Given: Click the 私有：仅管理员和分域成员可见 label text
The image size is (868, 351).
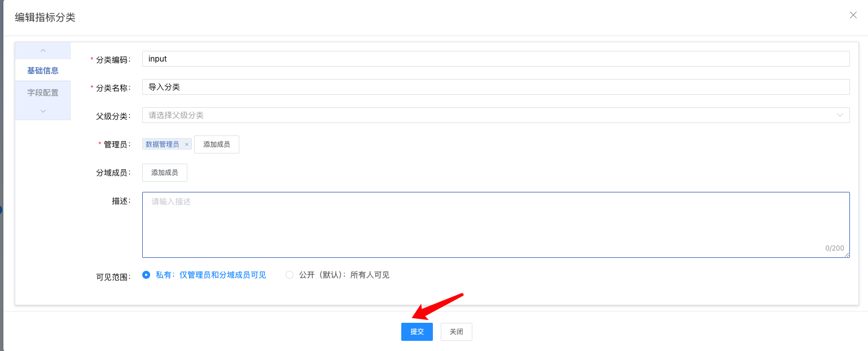Looking at the screenshot, I should [x=211, y=275].
